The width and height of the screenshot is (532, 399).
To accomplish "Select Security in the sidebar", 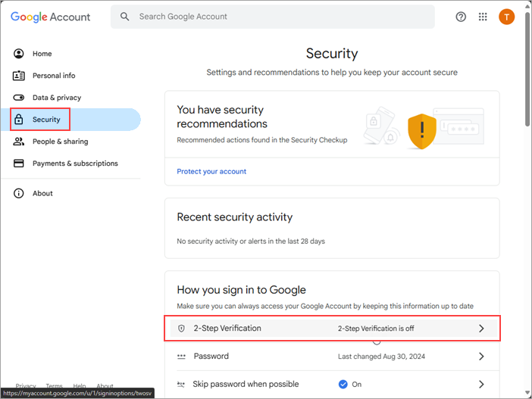I will tap(45, 120).
